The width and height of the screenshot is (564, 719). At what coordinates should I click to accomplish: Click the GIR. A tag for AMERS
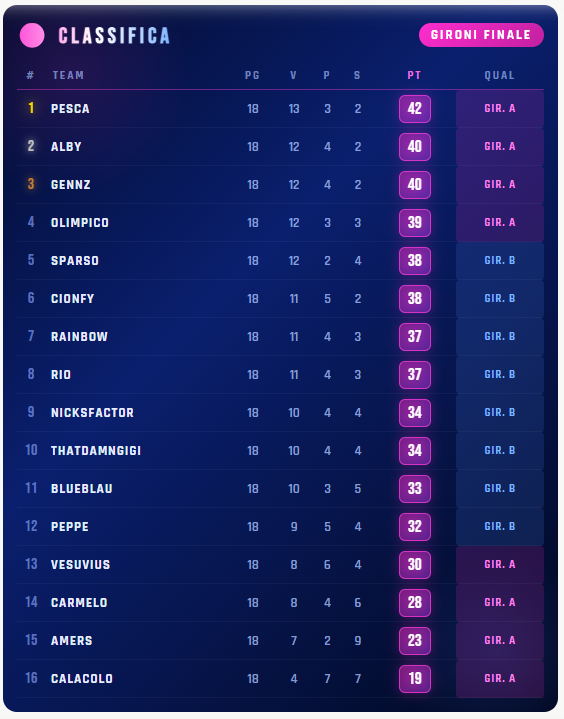pyautogui.click(x=500, y=641)
